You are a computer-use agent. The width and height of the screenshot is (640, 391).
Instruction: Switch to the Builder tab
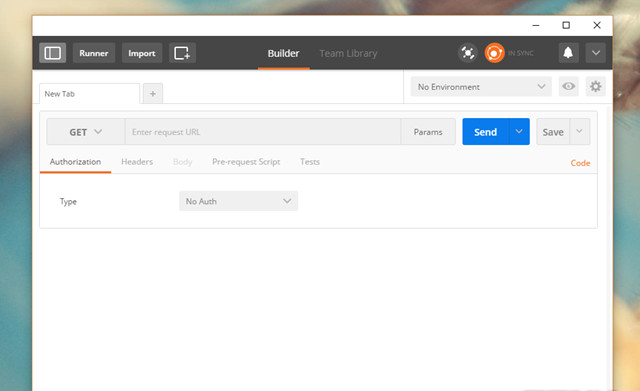[283, 53]
